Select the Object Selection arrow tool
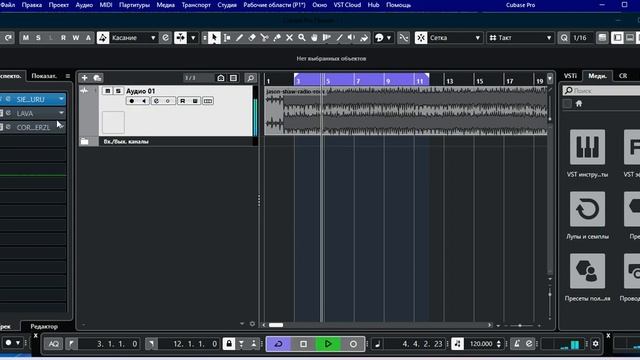This screenshot has height=360, width=640. pos(214,38)
